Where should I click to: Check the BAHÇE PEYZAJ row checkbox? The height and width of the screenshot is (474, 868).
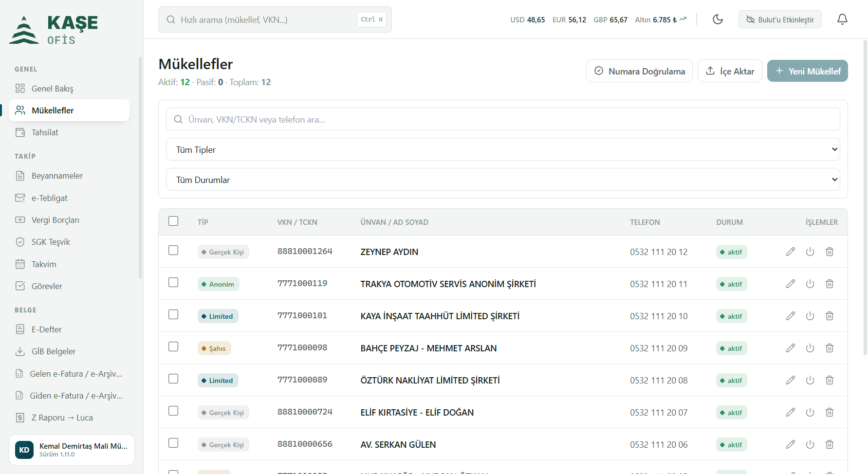coord(173,346)
